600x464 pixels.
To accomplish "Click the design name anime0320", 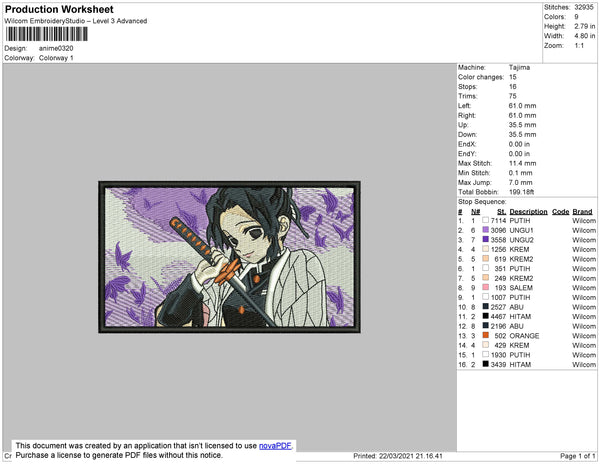I will pos(56,48).
